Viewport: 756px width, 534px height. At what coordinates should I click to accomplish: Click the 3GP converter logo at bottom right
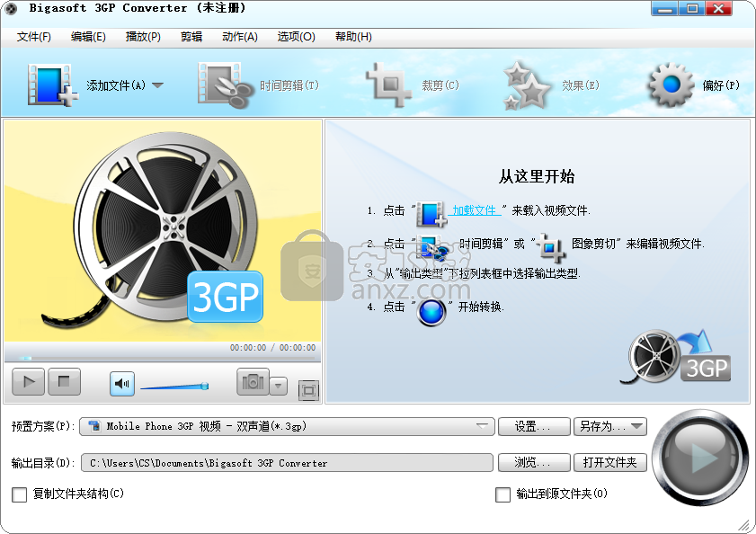click(675, 357)
